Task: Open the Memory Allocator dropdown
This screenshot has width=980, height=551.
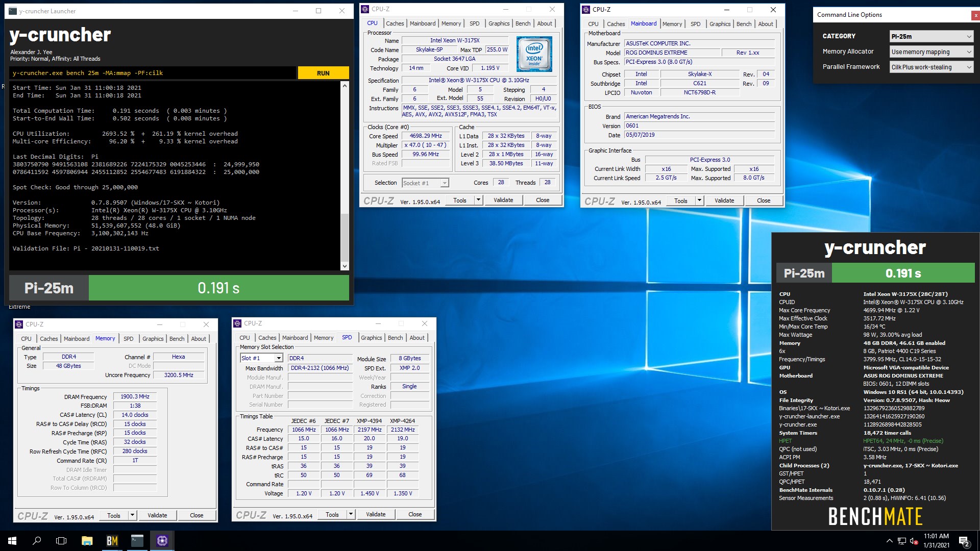Action: (x=932, y=52)
